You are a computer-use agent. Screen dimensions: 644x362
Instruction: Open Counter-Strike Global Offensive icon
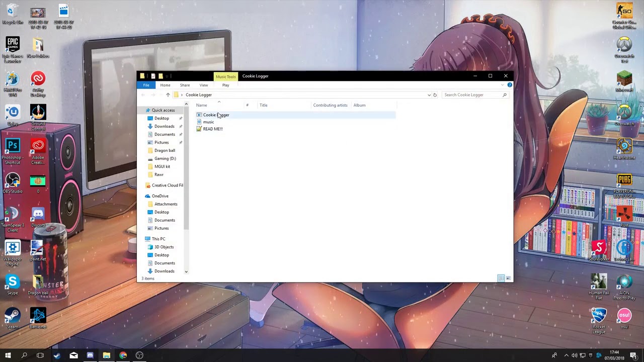624,16
